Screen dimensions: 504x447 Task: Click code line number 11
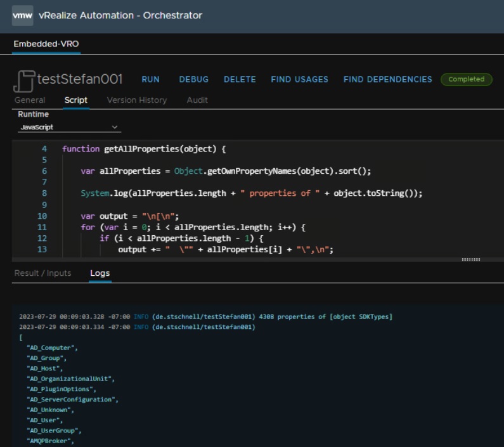[x=42, y=228]
